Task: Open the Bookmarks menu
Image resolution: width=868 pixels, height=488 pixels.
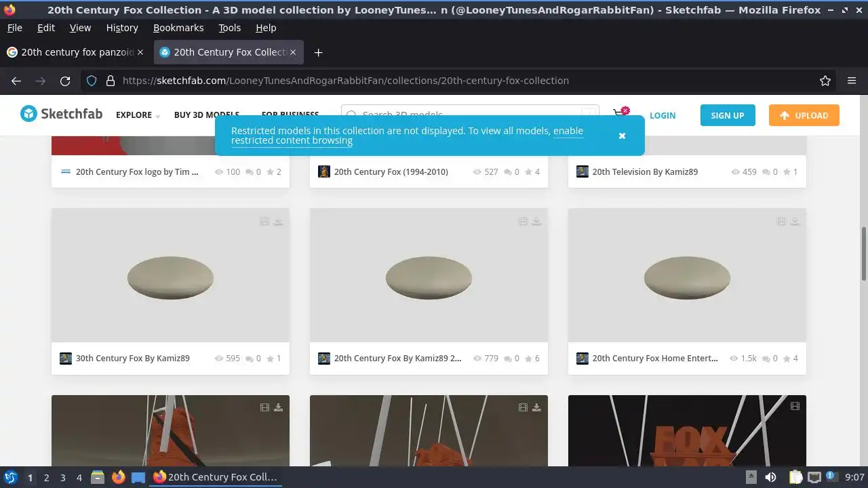Action: 178,28
